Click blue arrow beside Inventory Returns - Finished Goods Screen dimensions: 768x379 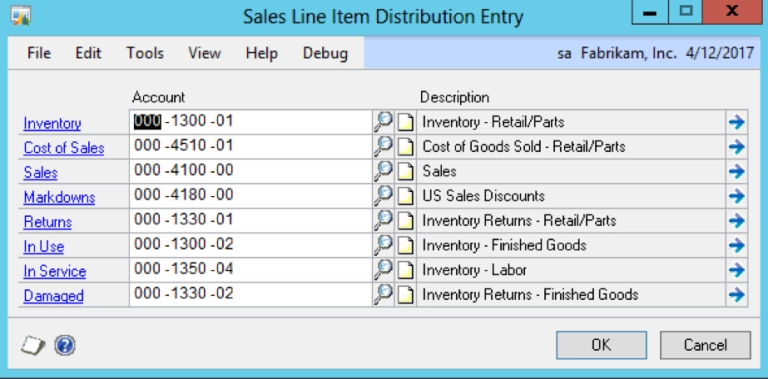click(736, 294)
